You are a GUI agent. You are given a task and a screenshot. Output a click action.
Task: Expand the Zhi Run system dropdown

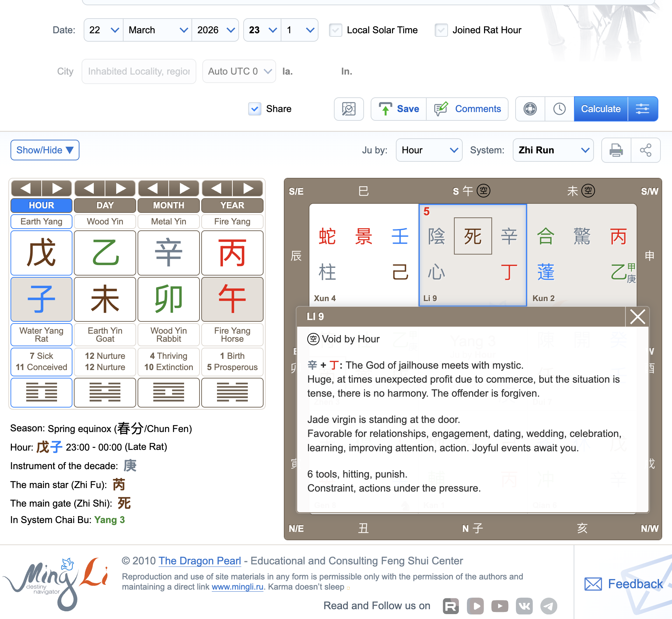(x=553, y=150)
